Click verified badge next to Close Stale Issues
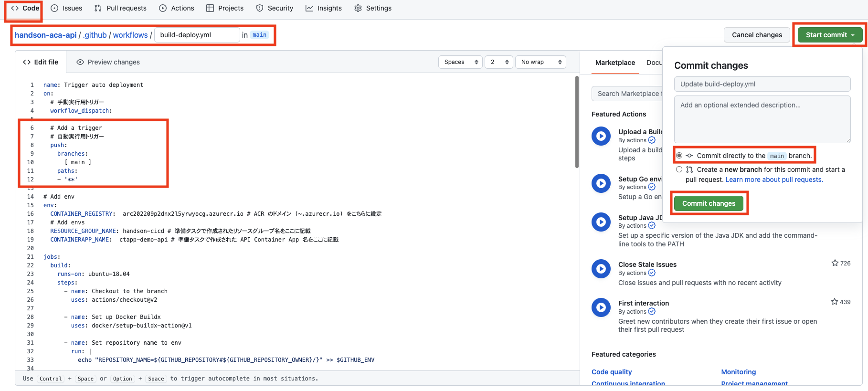868x391 pixels. (652, 273)
